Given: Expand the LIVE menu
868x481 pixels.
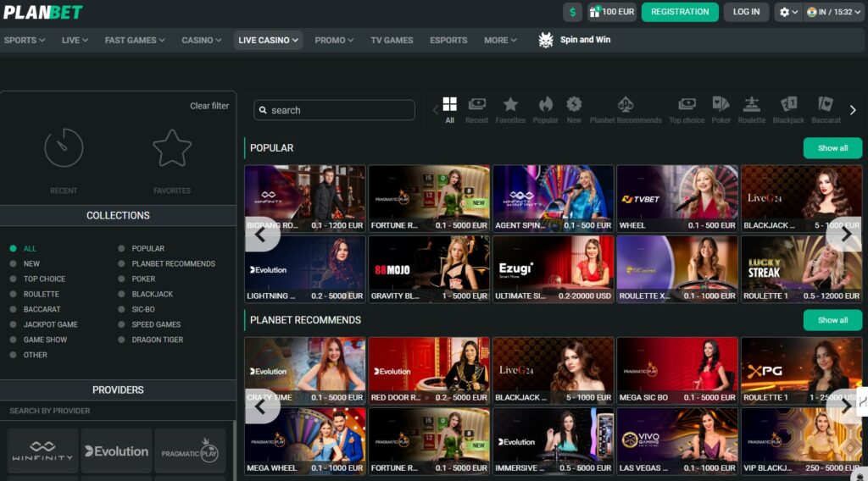Looking at the screenshot, I should tap(75, 40).
